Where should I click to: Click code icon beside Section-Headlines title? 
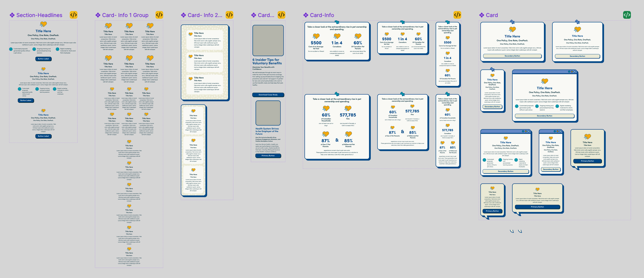tap(73, 15)
